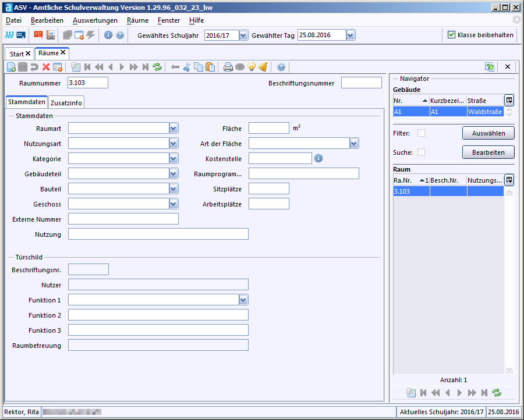This screenshot has width=524, height=420.
Task: Open the Art der Fläche dropdown
Action: coord(354,143)
